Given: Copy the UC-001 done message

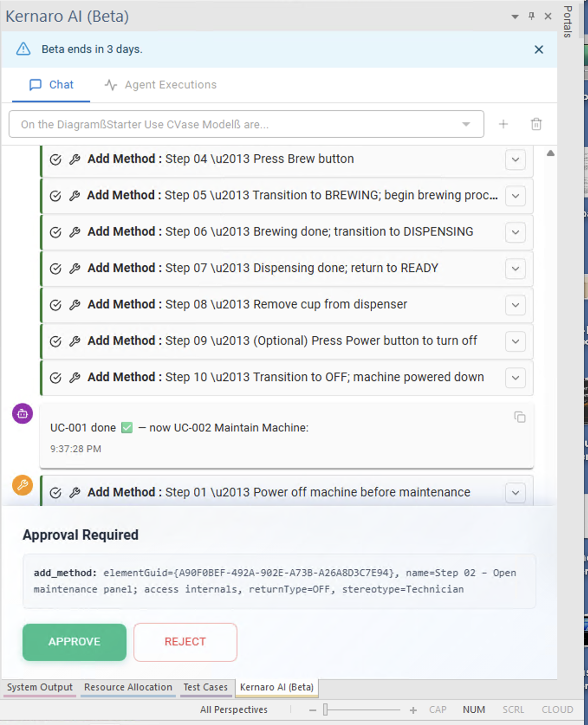Looking at the screenshot, I should (x=520, y=417).
